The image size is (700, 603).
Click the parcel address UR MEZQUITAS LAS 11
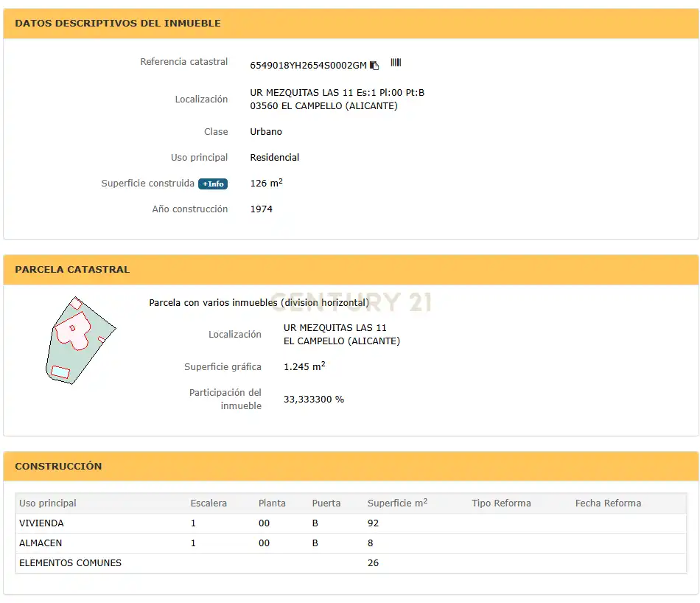[335, 328]
